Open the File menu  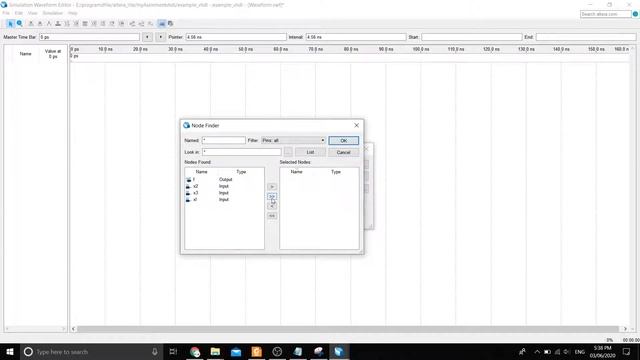click(6, 13)
